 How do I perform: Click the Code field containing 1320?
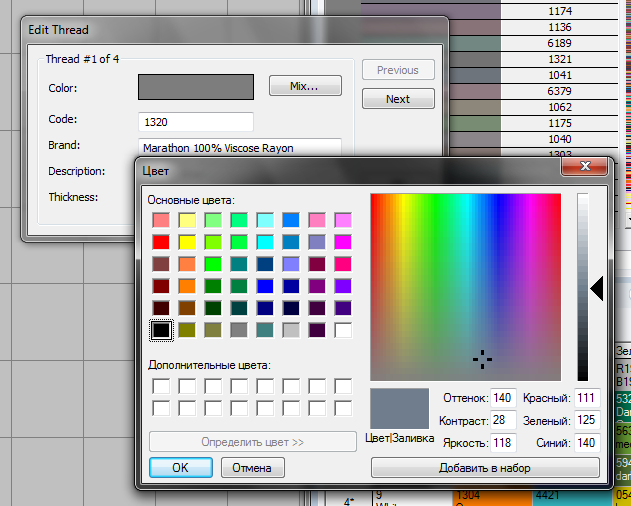(x=195, y=121)
